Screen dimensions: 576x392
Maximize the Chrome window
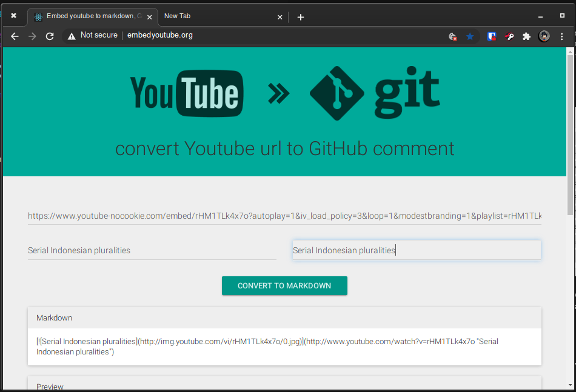[x=562, y=15]
